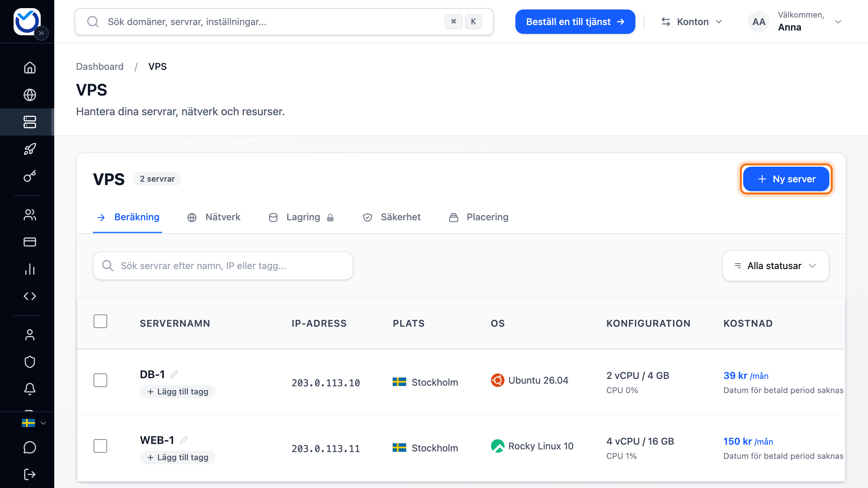Click the 203.0.113.10 IP address

[326, 383]
